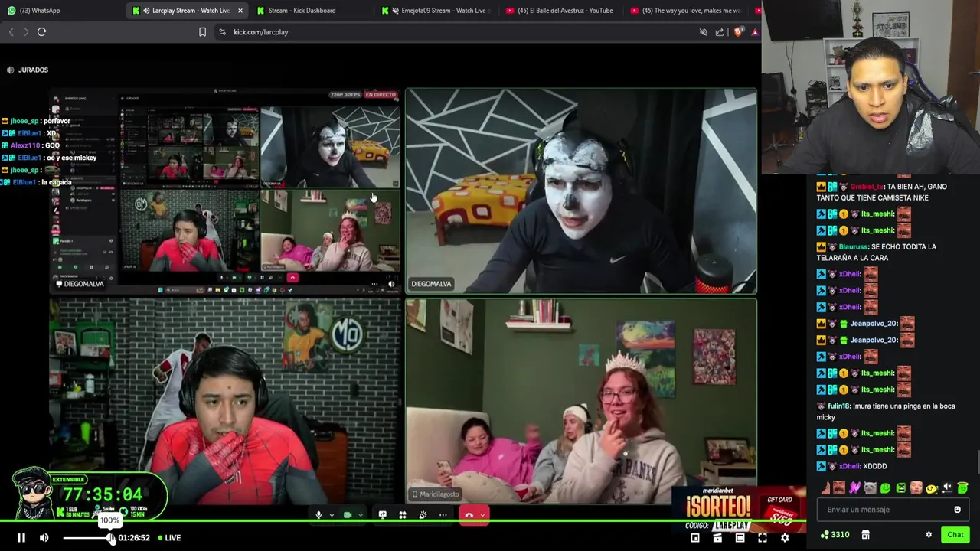The width and height of the screenshot is (980, 551).
Task: Click the 'XDDDD' message by xDheli
Action: click(x=875, y=466)
